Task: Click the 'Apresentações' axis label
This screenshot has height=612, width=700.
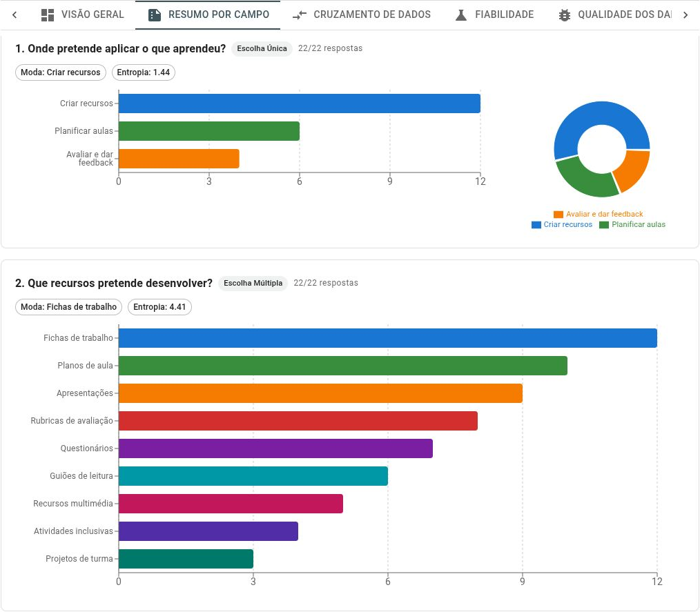Action: (85, 393)
